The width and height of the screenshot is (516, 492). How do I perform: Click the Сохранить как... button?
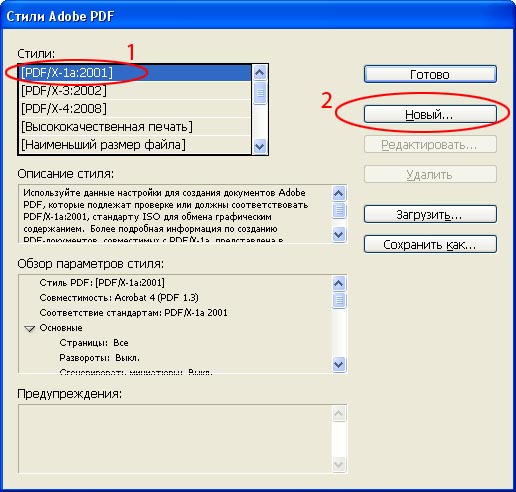(x=430, y=244)
